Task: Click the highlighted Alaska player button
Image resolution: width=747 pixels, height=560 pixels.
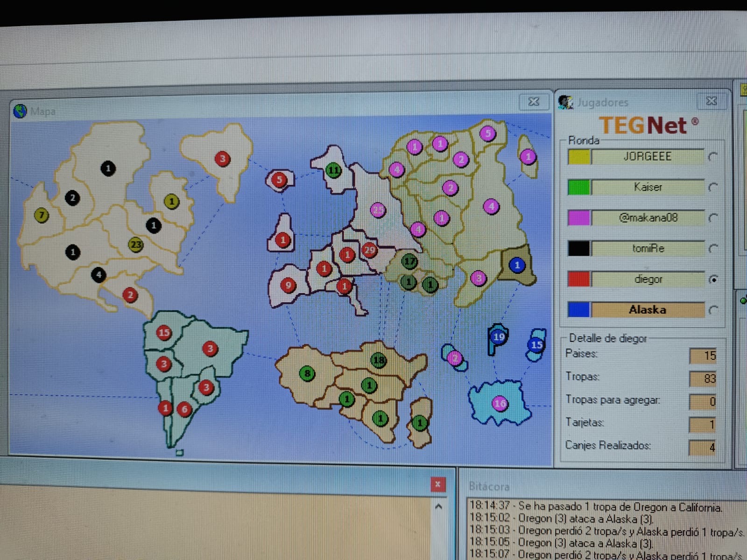Action: click(x=648, y=309)
